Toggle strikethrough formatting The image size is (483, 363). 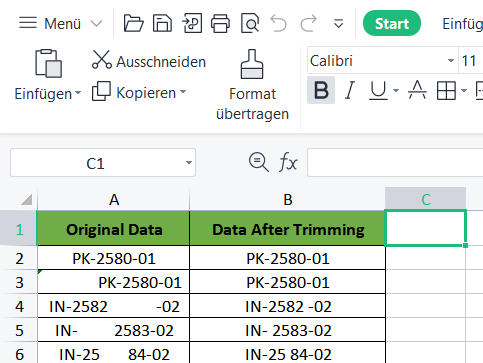[417, 90]
